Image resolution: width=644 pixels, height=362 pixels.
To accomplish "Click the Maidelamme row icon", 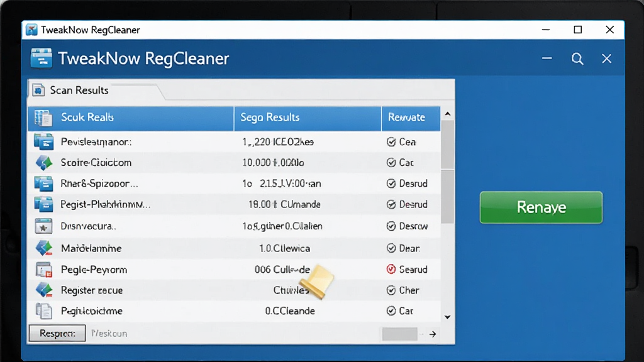I will pyautogui.click(x=44, y=248).
